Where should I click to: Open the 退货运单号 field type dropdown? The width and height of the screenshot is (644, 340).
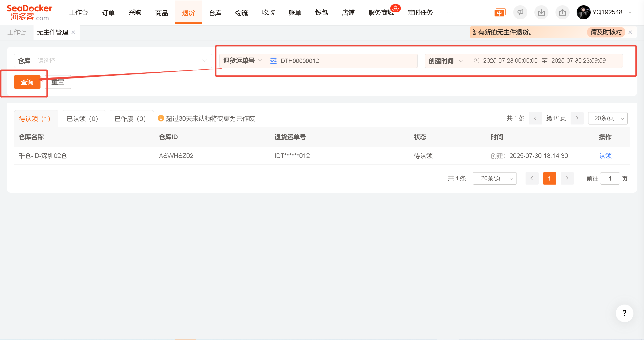243,61
